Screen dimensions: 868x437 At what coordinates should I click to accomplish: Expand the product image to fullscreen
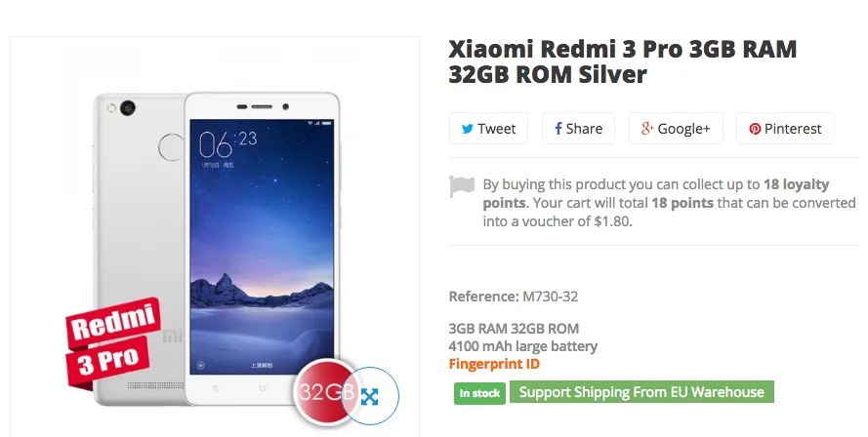(x=370, y=395)
